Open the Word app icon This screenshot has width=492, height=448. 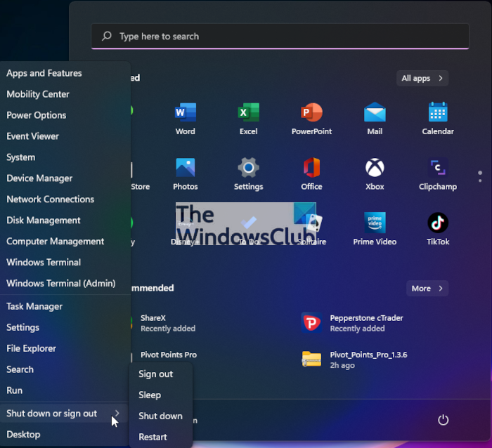click(185, 112)
